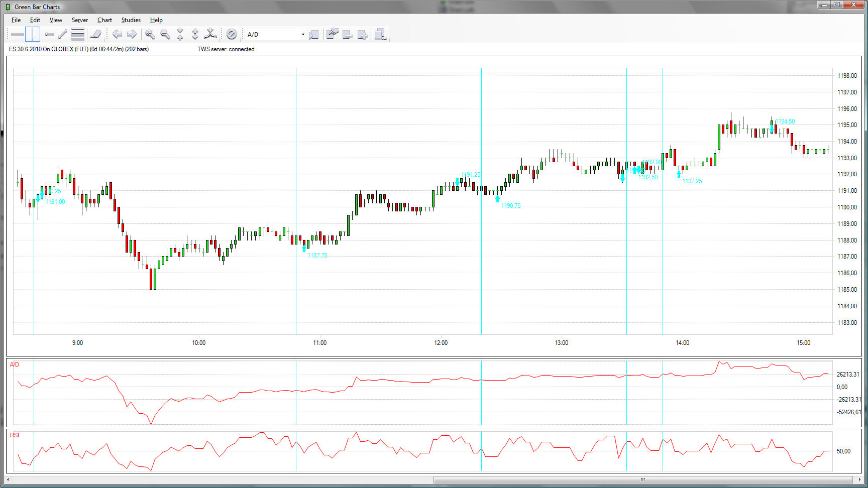Zoom out of the chart
Screen dimensions: 868x488
click(165, 34)
